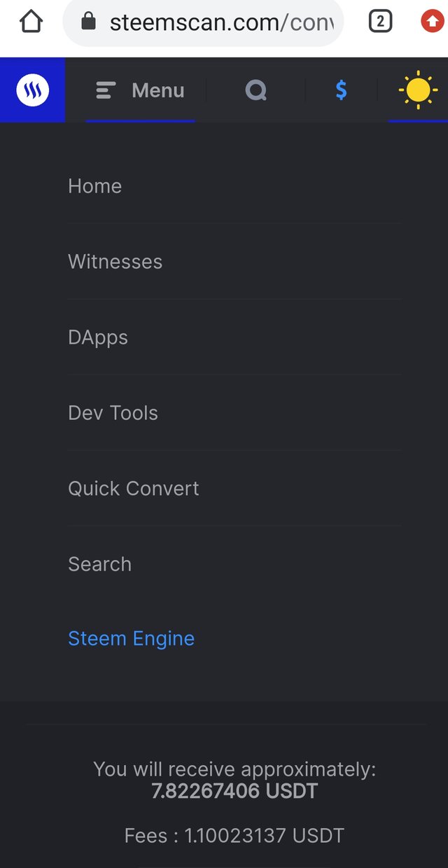
Task: Choose Search in the menu list
Action: click(100, 564)
